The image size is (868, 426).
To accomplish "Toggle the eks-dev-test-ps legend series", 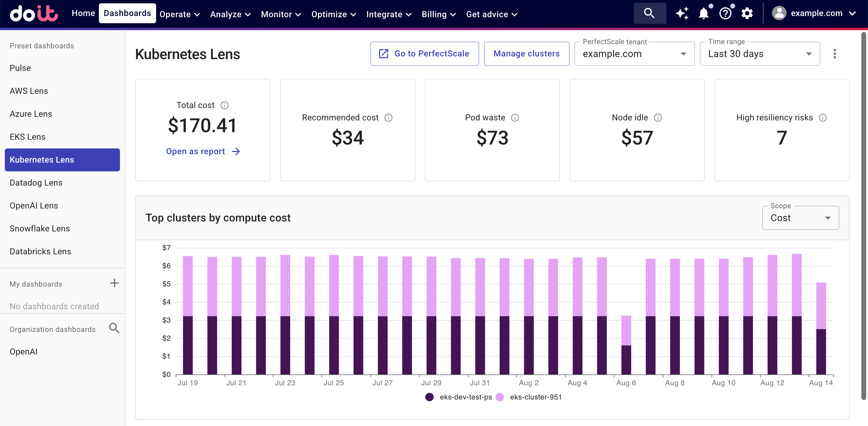I will click(459, 397).
